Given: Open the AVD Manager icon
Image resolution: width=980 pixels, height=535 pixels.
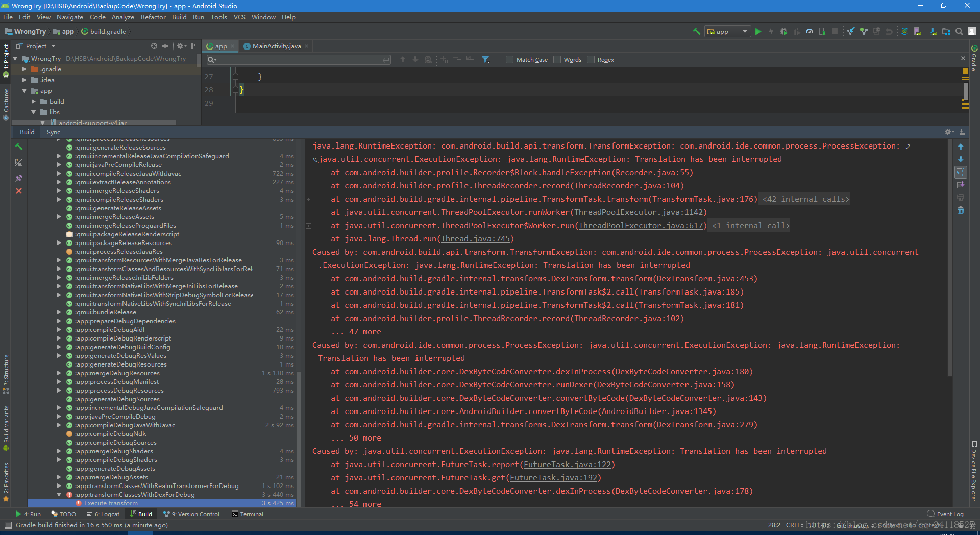Looking at the screenshot, I should (918, 31).
